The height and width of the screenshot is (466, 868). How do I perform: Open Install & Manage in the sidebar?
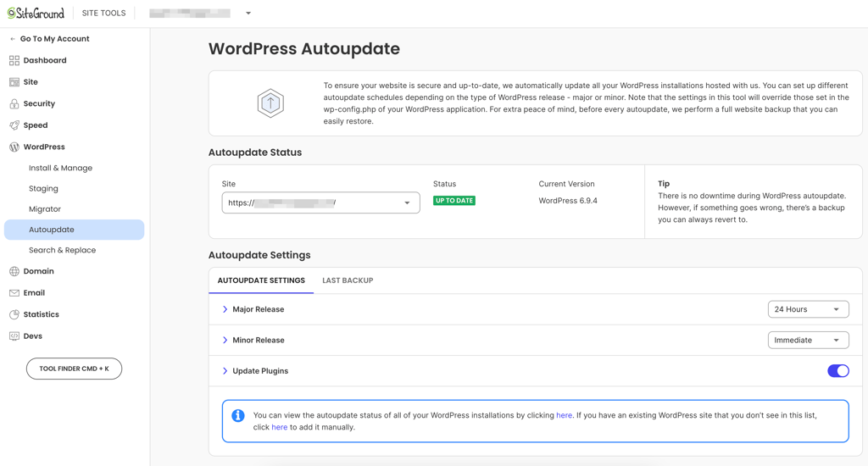click(60, 168)
